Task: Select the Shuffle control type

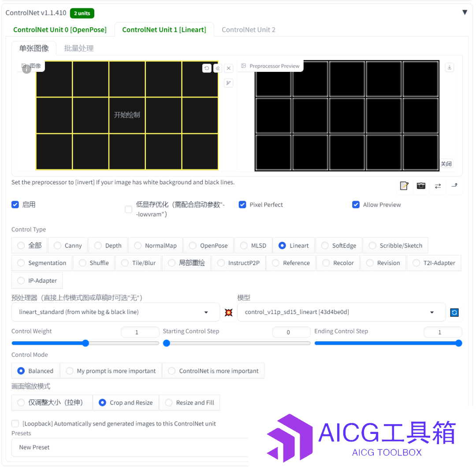Action: 94,263
